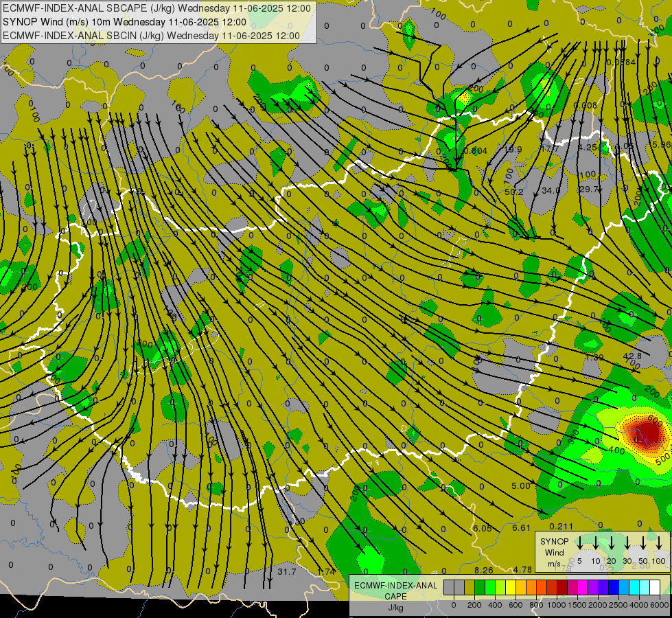Image resolution: width=672 pixels, height=618 pixels.
Task: Click the '5.00' value on the map
Action: [521, 486]
